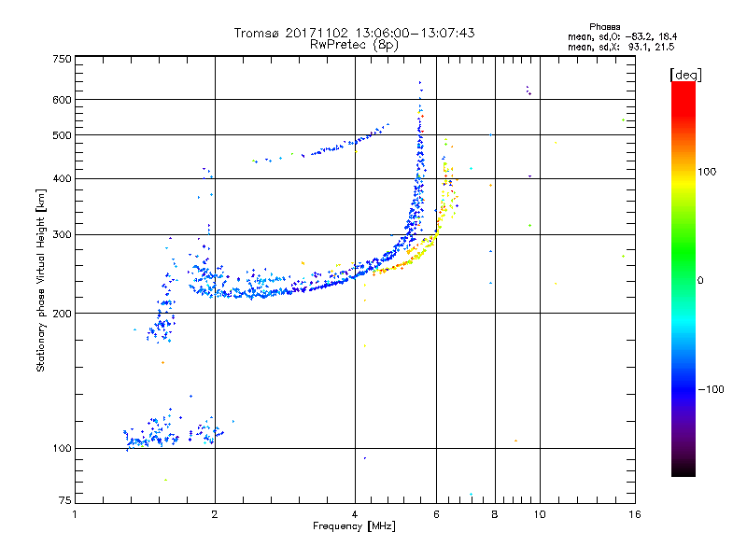The image size is (747, 560).
Task: Click the y-axis label '100' on height axis
Action: [x=62, y=448]
